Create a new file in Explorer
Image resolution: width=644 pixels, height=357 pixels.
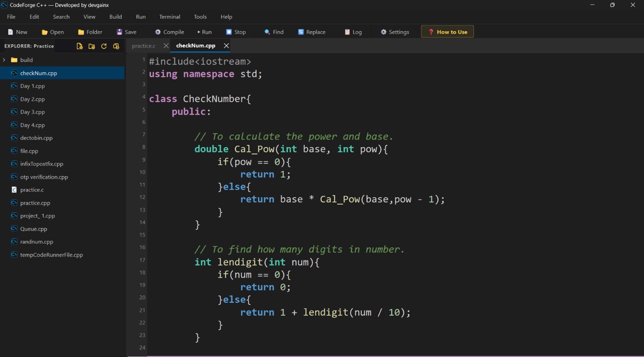tap(80, 46)
